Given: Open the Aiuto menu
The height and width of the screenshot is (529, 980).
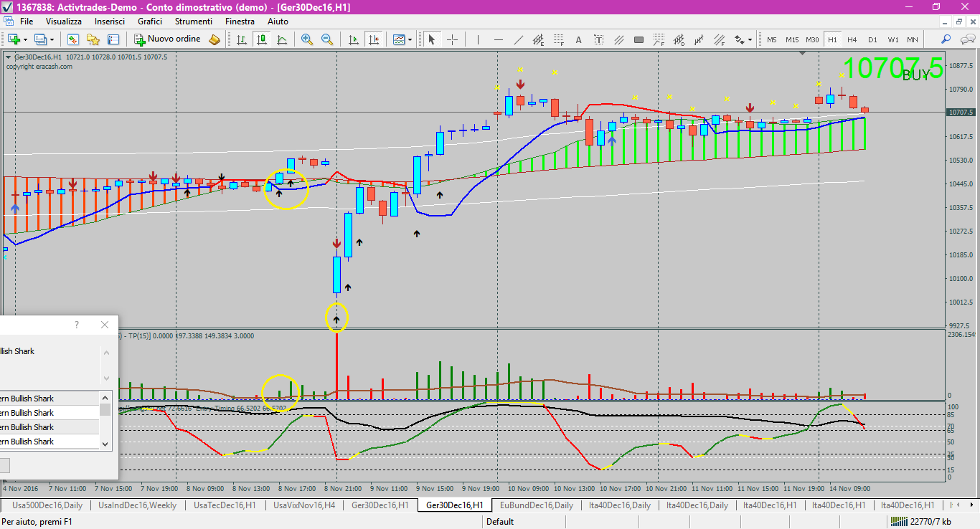Looking at the screenshot, I should click(x=278, y=22).
